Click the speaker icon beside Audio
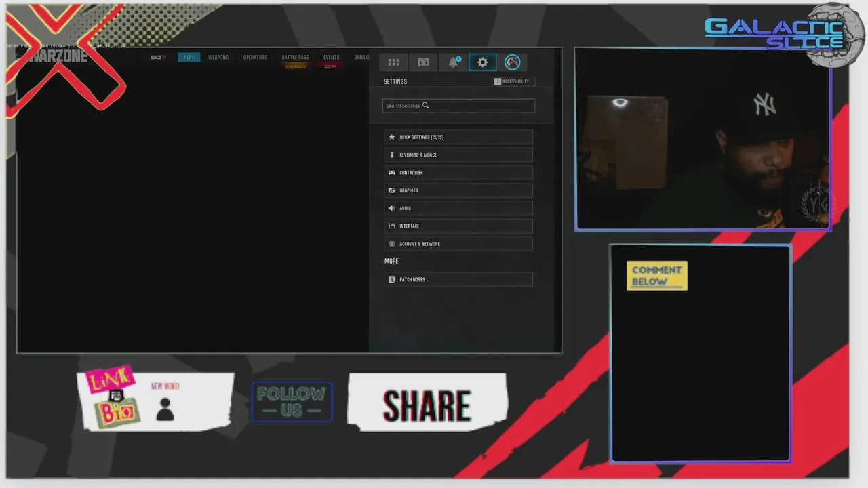 pos(391,208)
